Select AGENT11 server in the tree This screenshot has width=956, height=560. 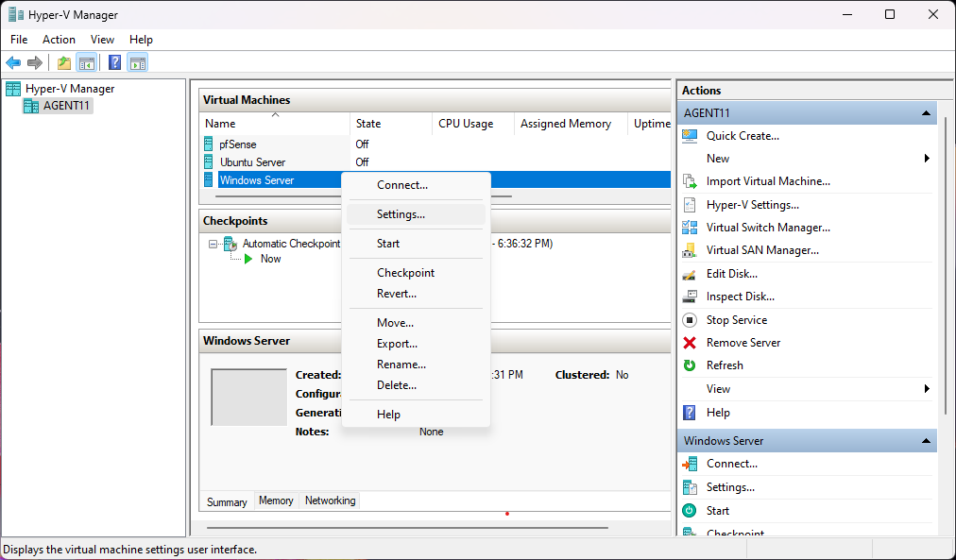67,106
